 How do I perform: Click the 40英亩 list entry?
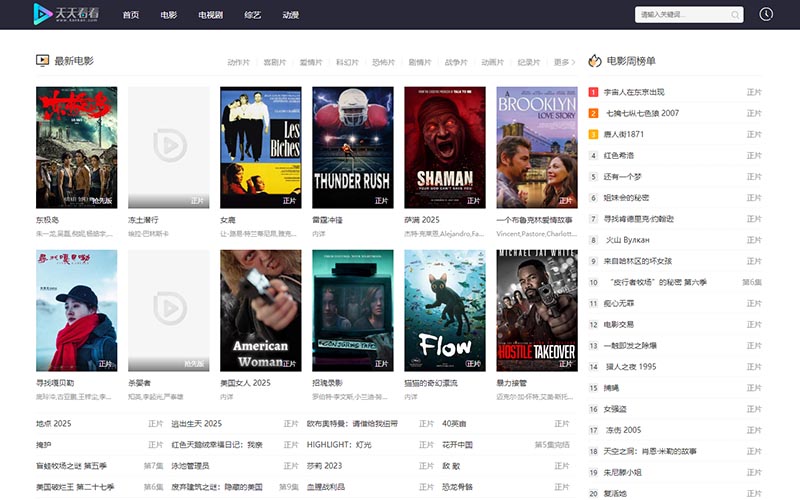[454, 423]
